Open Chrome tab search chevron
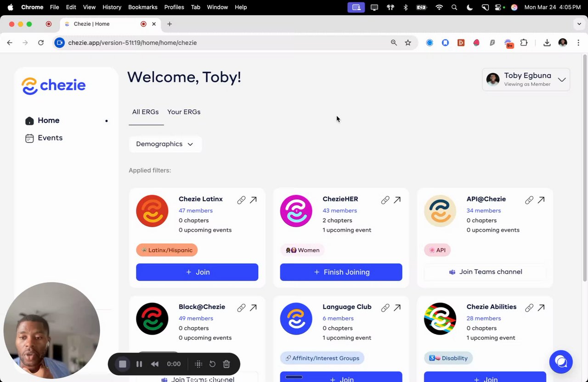Viewport: 588px width, 382px height. click(x=579, y=24)
